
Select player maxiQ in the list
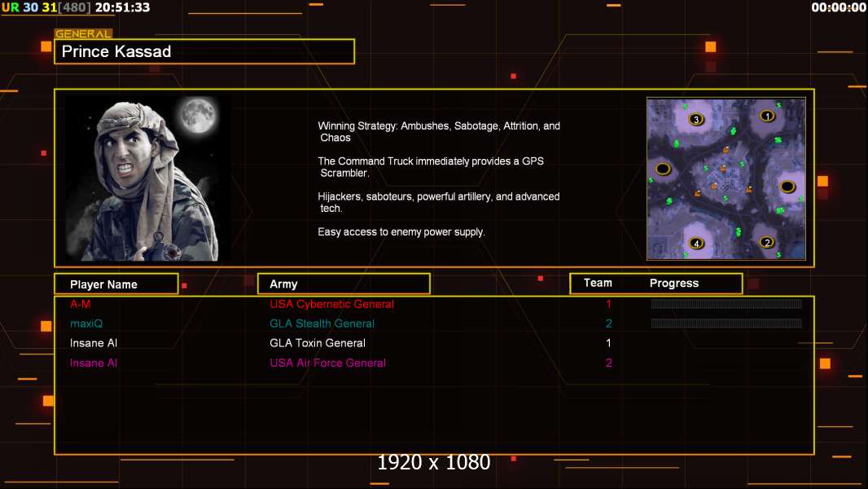(86, 324)
